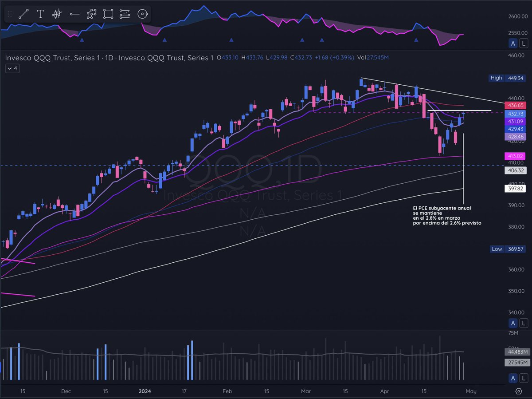Click the O433.10 open value in legend
Screen dimensions: 532x399
(x=228, y=58)
